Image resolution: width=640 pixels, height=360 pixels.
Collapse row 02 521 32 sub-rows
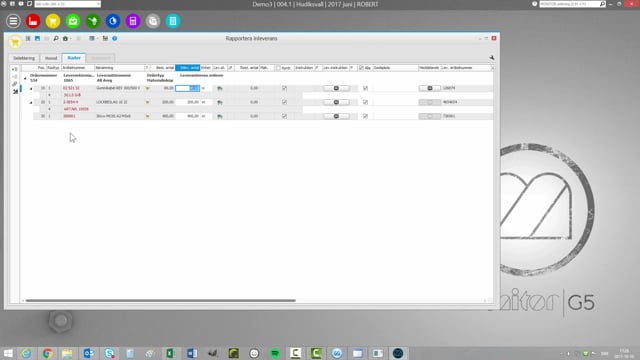coord(31,89)
